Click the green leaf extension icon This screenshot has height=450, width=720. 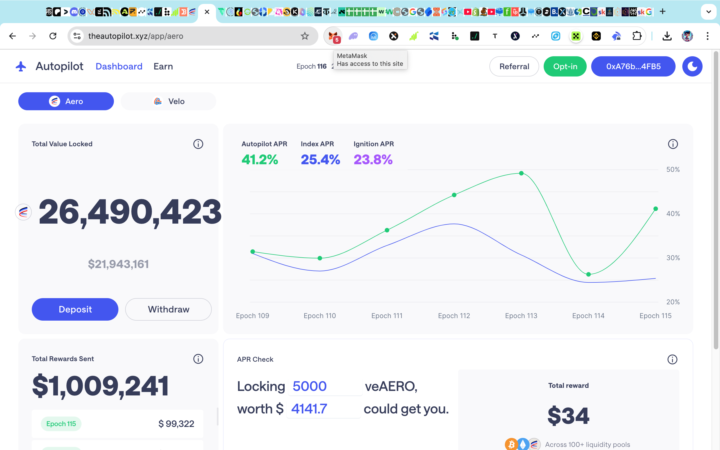(414, 36)
